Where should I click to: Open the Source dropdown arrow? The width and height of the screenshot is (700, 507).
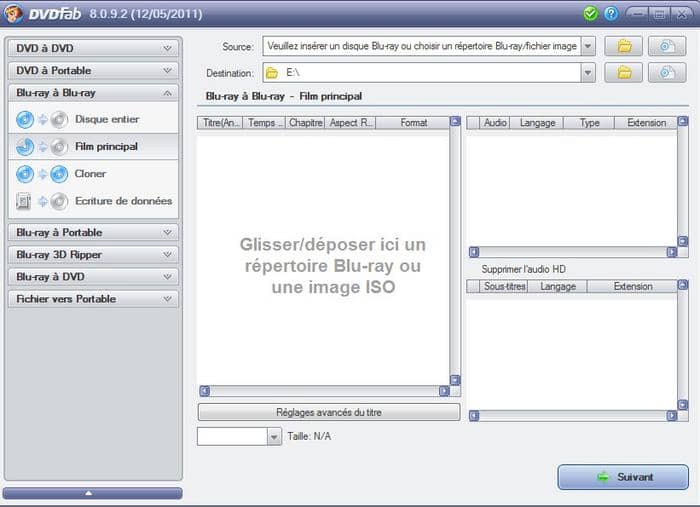588,46
